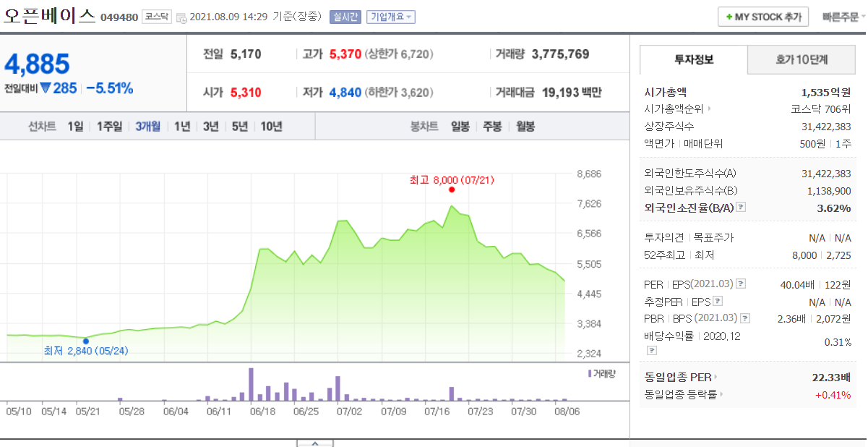Viewport: 868px width, 447px height.
Task: Click the volume bar near 07/02
Action: (338, 388)
